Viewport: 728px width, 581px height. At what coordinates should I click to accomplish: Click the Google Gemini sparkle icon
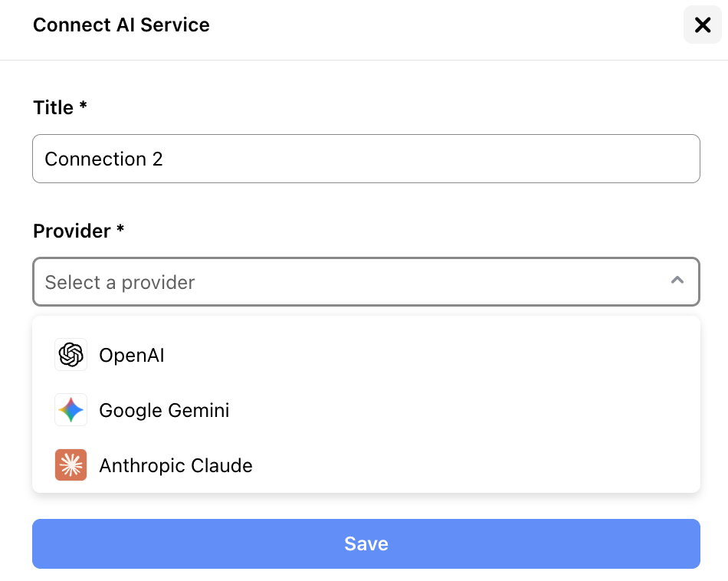[x=71, y=409]
